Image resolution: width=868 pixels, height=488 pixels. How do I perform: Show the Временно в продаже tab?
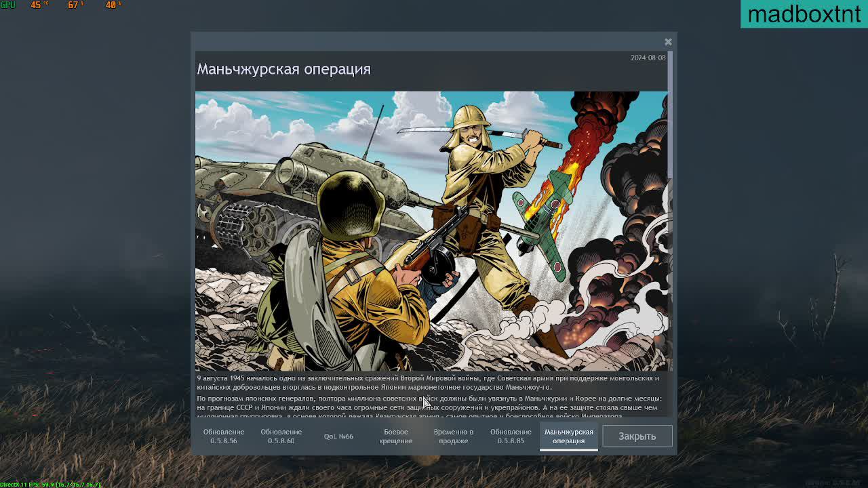point(453,436)
